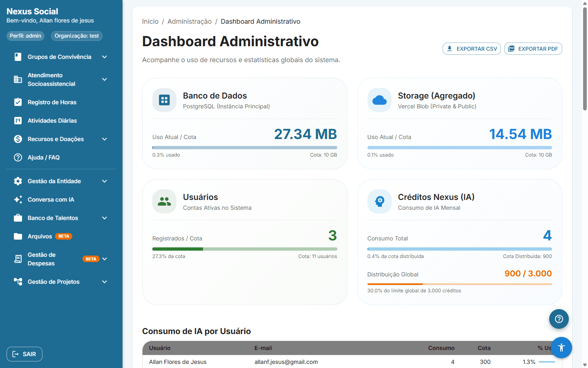This screenshot has width=588, height=368.
Task: Click the 900 / 3.000 distribution value
Action: 528,274
